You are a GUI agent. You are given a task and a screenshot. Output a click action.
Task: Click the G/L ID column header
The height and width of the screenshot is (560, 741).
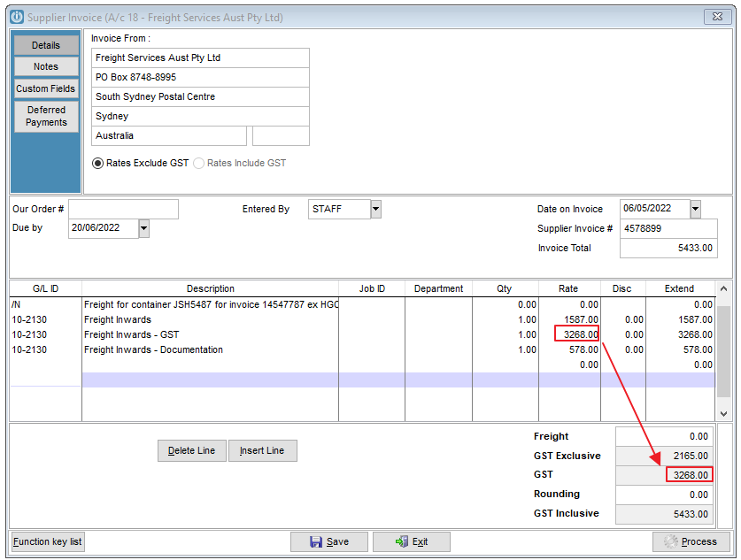46,289
